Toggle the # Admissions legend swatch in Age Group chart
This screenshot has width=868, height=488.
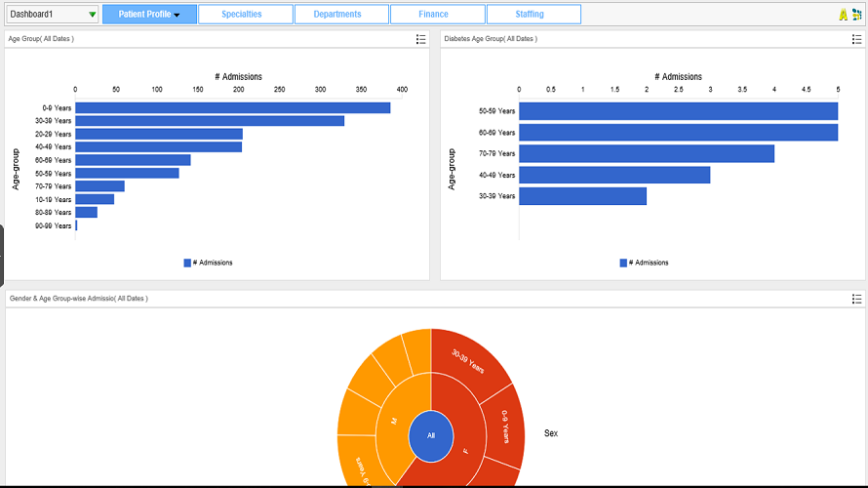tap(187, 263)
